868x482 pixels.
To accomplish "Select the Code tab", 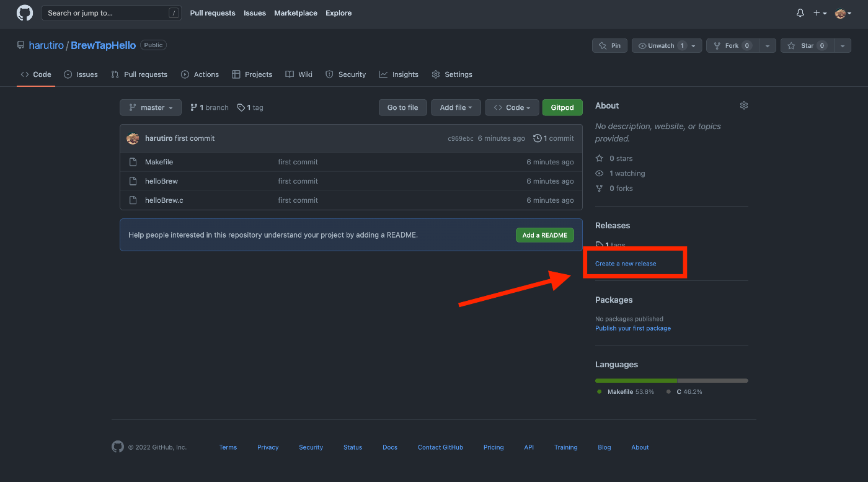I will [36, 74].
